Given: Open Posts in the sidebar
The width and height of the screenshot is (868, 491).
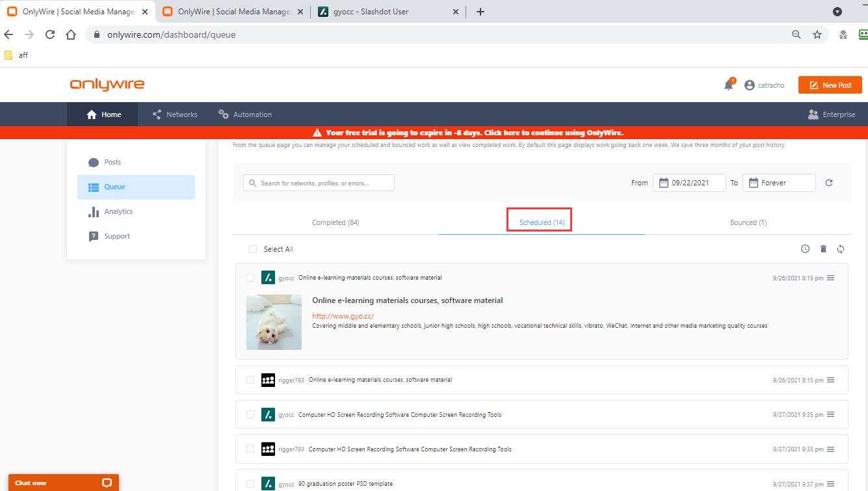Looking at the screenshot, I should coord(136,162).
